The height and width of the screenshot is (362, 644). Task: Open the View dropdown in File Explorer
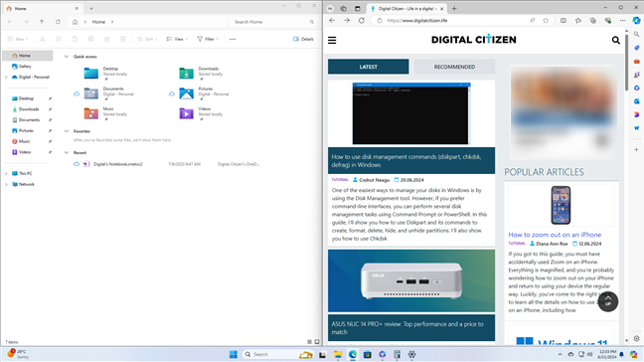[177, 39]
